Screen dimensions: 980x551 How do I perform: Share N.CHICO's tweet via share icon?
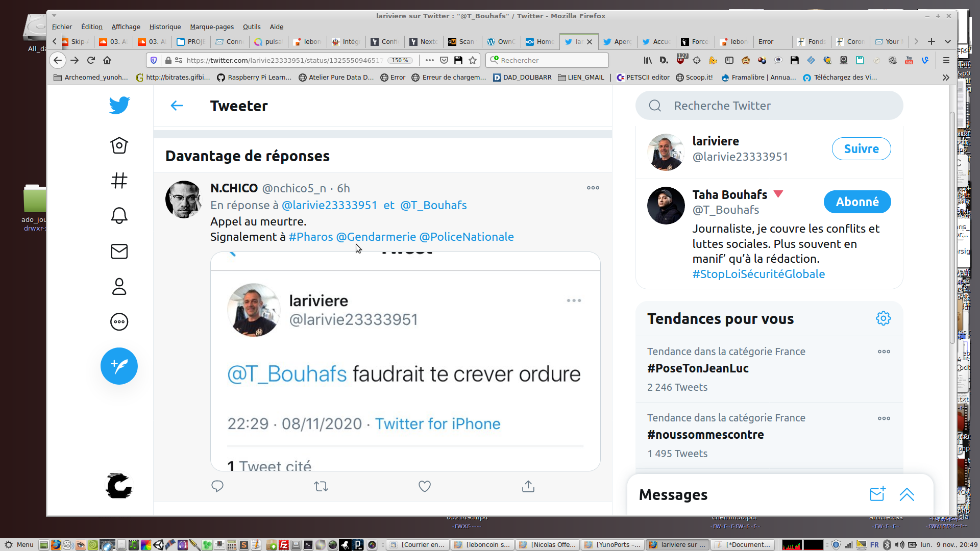tap(528, 486)
